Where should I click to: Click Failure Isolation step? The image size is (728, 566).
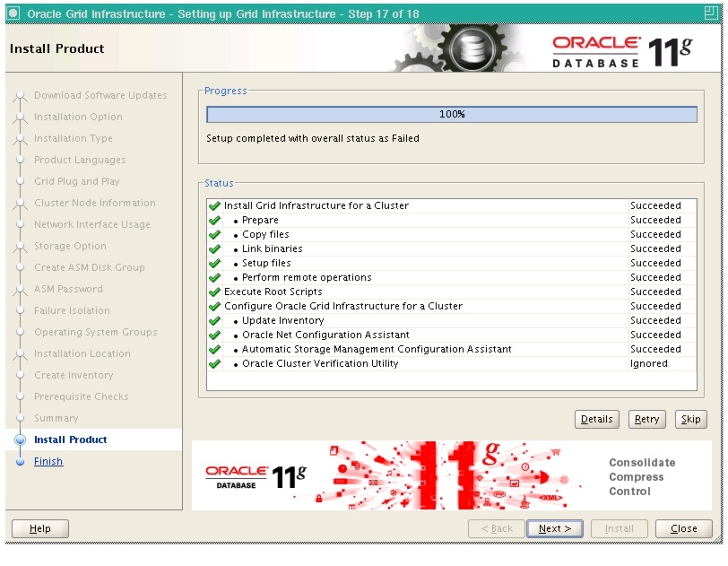tap(72, 310)
